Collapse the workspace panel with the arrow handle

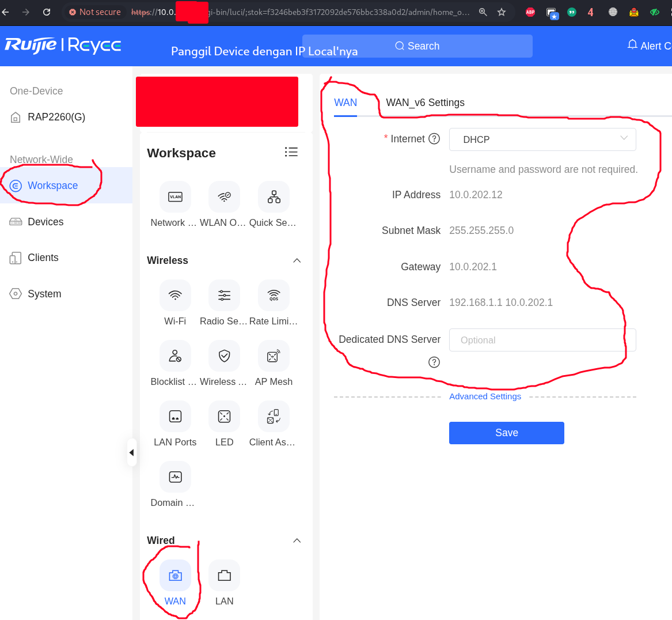coord(131,453)
